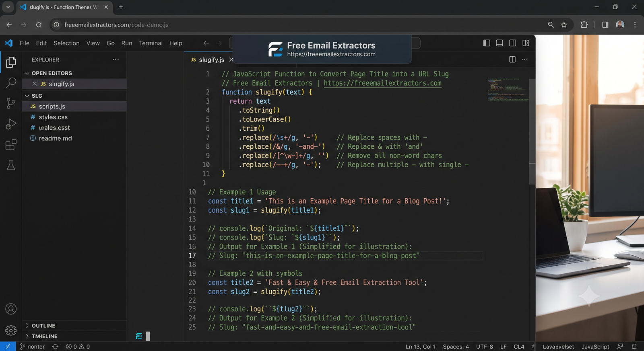
Task: Open the remote window status button
Action: (8, 347)
